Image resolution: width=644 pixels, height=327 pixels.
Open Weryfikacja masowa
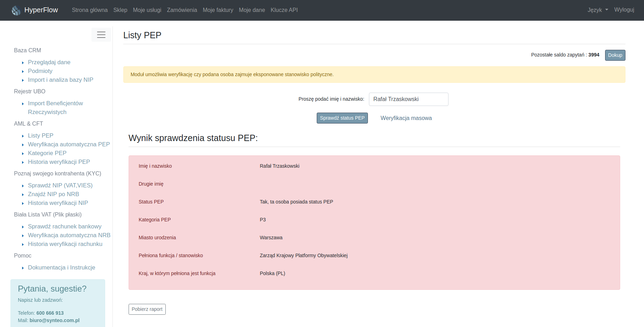(406, 118)
